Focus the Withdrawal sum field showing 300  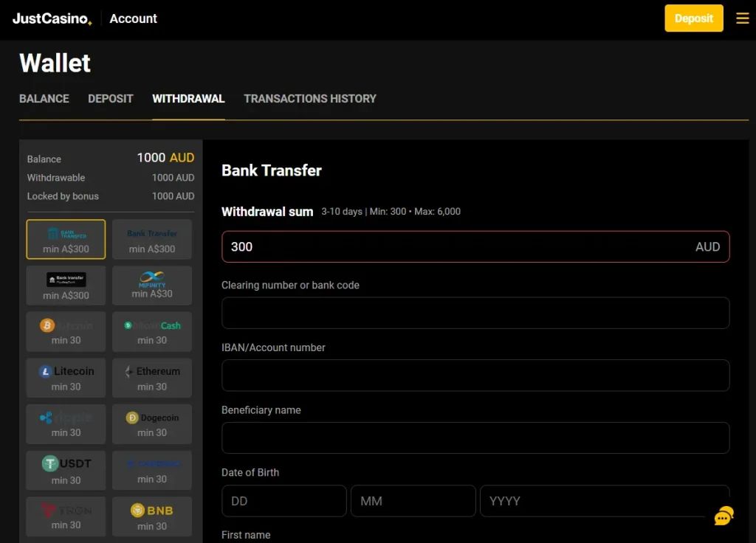tap(475, 246)
